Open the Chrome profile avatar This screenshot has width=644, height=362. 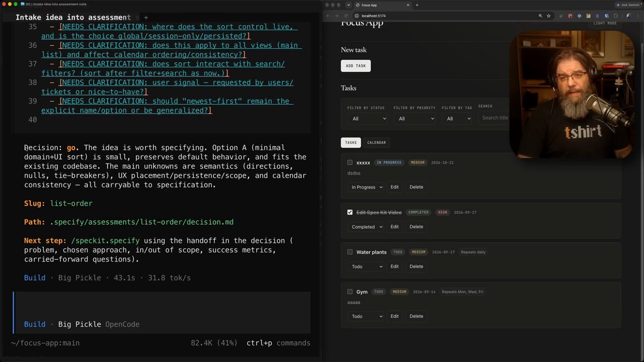tap(628, 16)
